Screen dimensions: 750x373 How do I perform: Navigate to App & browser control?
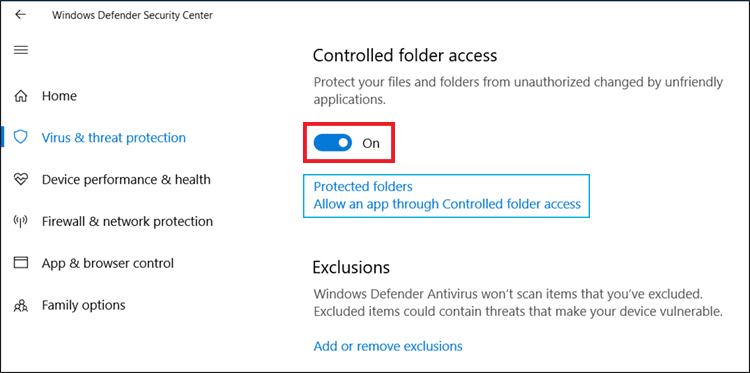point(108,263)
